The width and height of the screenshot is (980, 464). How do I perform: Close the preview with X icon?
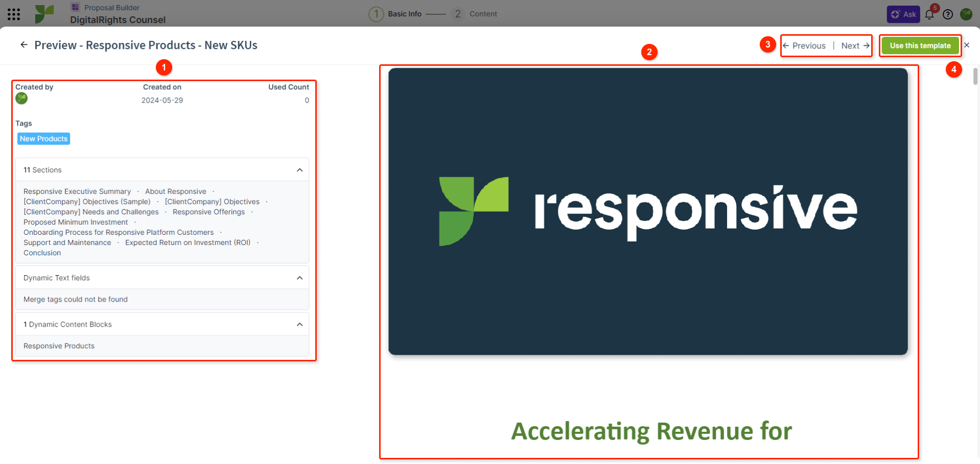coord(967,45)
